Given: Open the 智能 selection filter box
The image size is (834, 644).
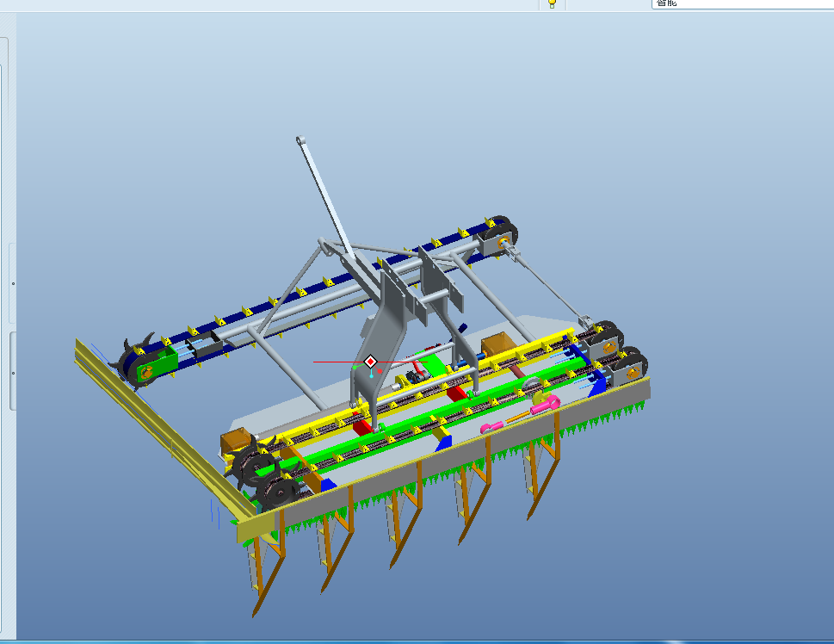Looking at the screenshot, I should coord(743,3).
